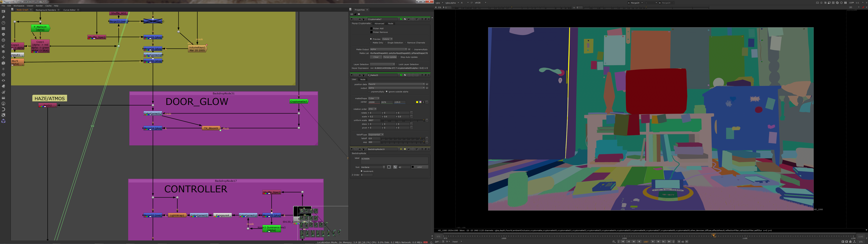Open the 3D nodes cube icon
Viewport: 868px width, 244px height.
point(3,63)
